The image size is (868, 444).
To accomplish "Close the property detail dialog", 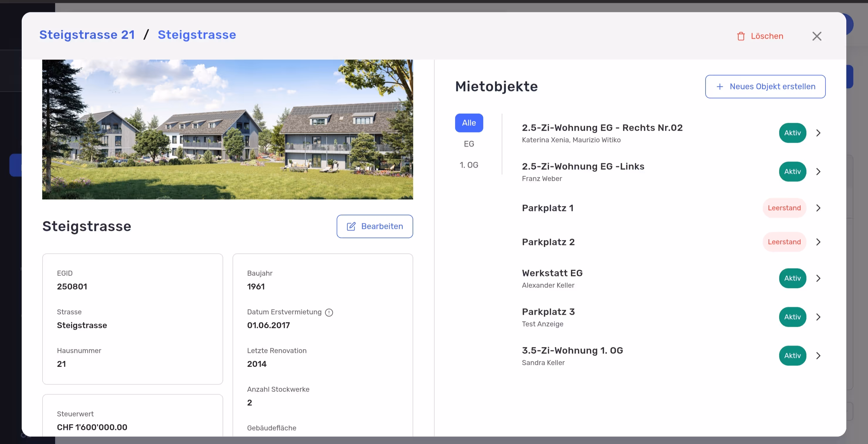I will (817, 36).
